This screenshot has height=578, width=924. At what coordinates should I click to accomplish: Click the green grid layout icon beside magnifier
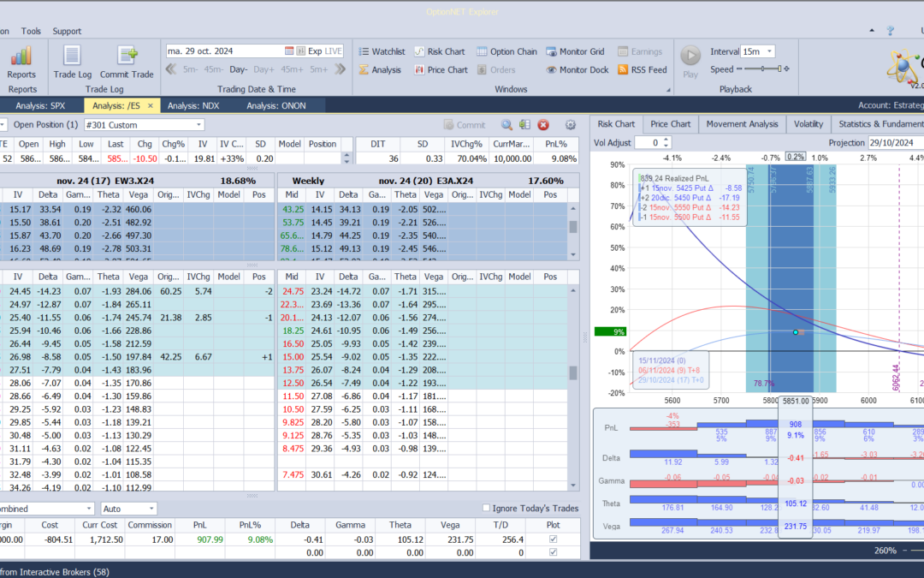[524, 124]
